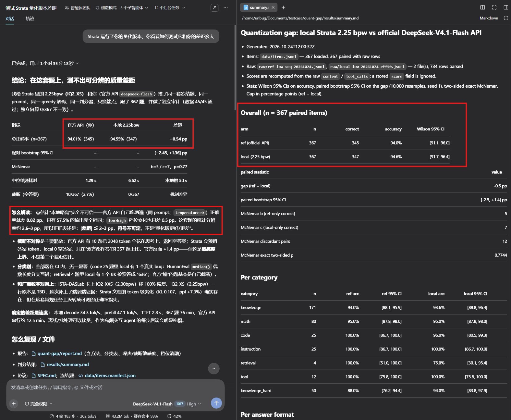Click the McNemar exact two-sided p value 0.7744
The width and height of the screenshot is (511, 420).
click(501, 255)
